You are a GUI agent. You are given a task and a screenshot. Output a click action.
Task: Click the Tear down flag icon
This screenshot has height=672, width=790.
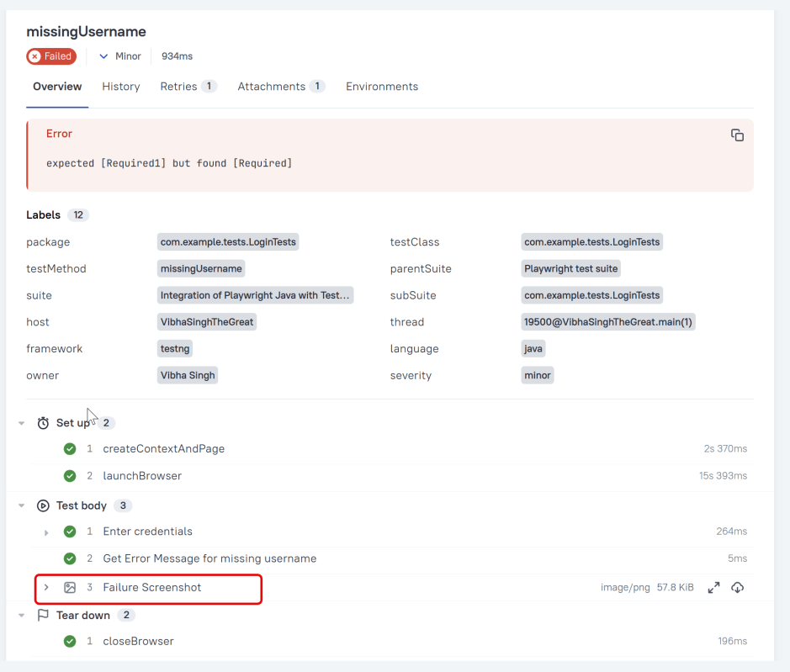pyautogui.click(x=43, y=616)
